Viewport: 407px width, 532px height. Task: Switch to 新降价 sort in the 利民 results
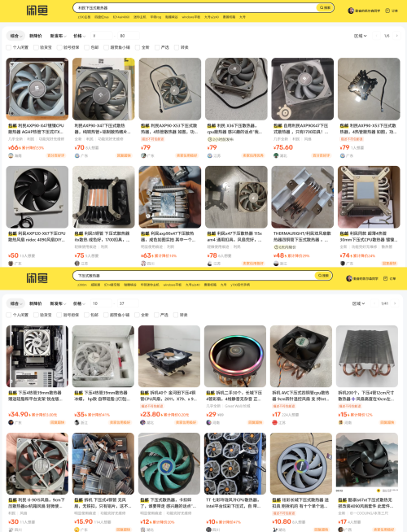tap(35, 36)
